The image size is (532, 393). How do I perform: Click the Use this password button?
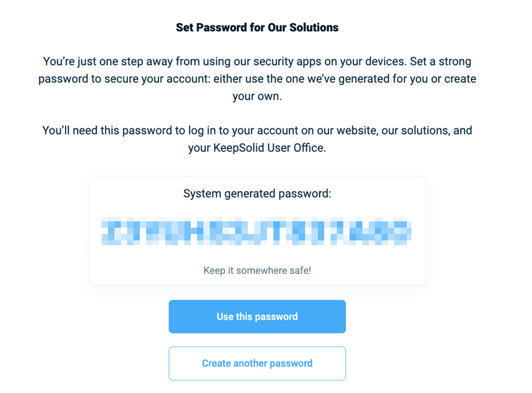click(x=257, y=317)
